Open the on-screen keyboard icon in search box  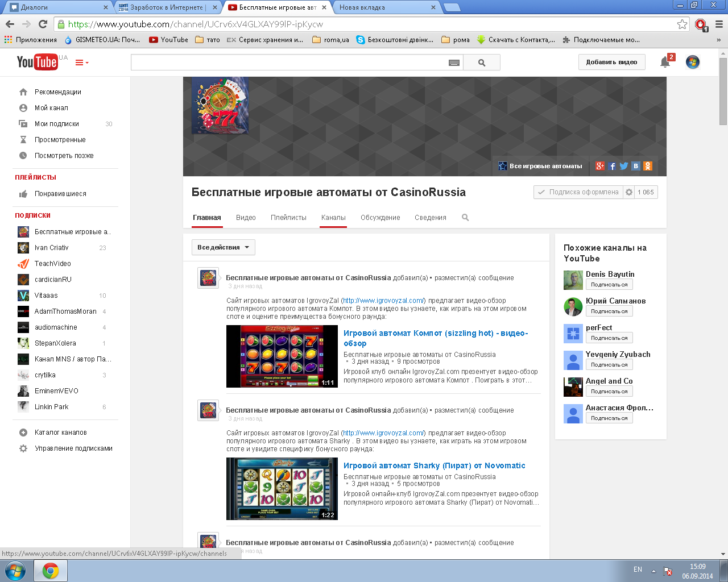click(454, 63)
